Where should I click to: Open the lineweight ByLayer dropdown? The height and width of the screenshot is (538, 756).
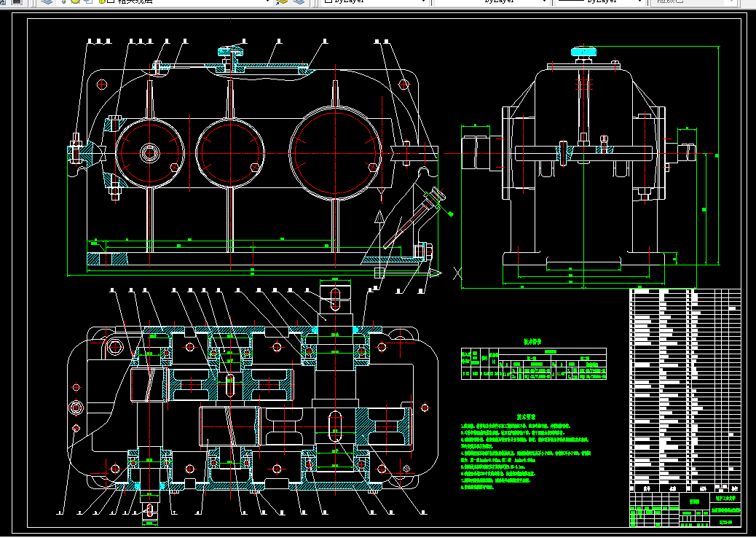pos(600,1)
